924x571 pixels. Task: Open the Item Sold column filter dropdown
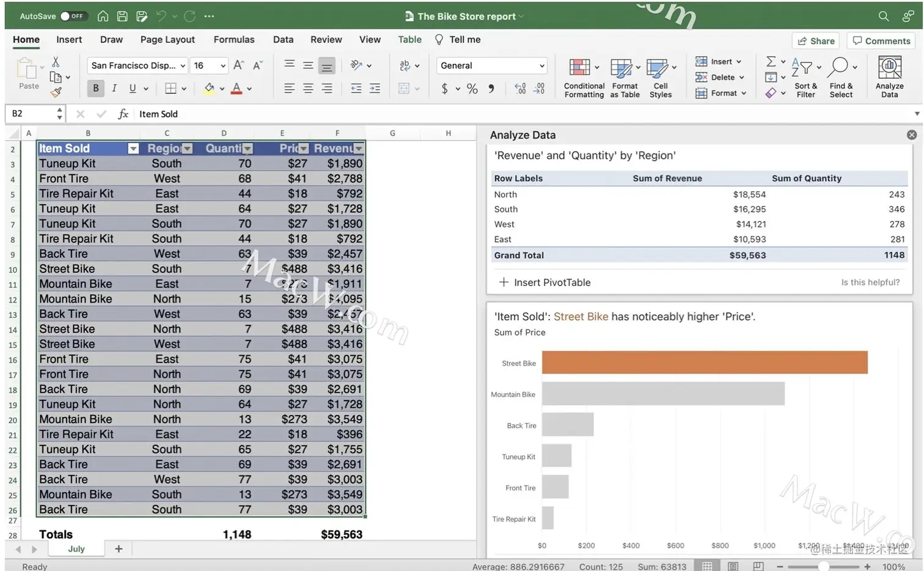coord(133,149)
